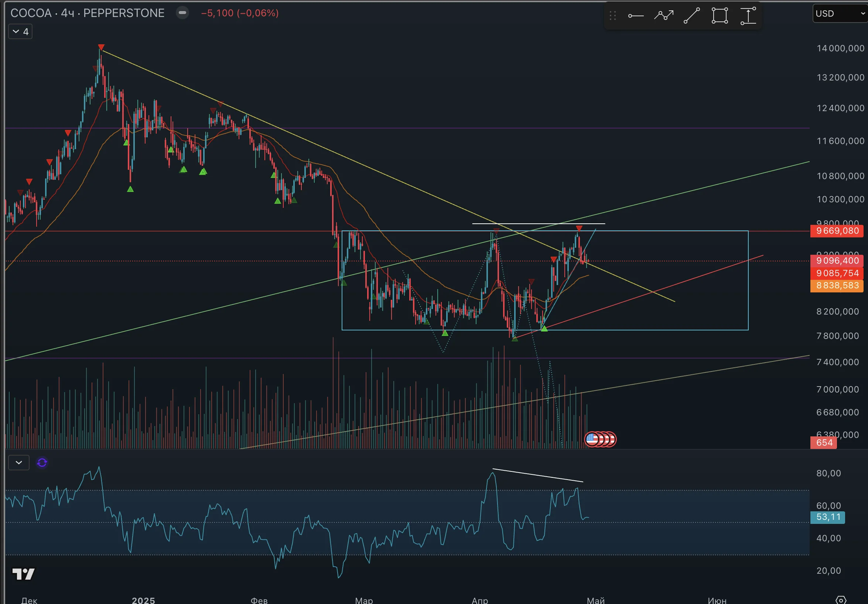
Task: Click the Июн label on time axis
Action: click(x=717, y=600)
